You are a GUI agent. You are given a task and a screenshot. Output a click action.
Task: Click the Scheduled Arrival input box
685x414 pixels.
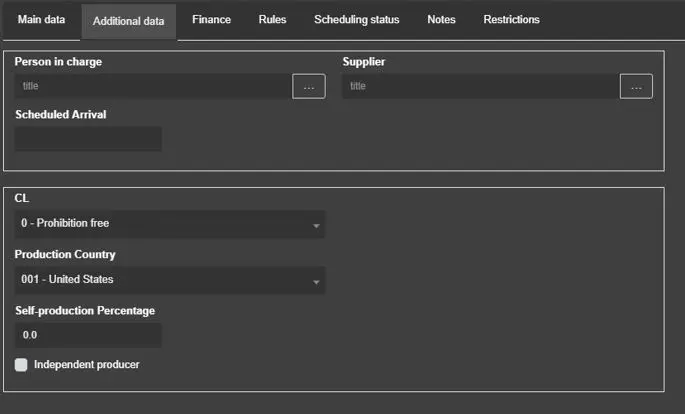click(88, 139)
